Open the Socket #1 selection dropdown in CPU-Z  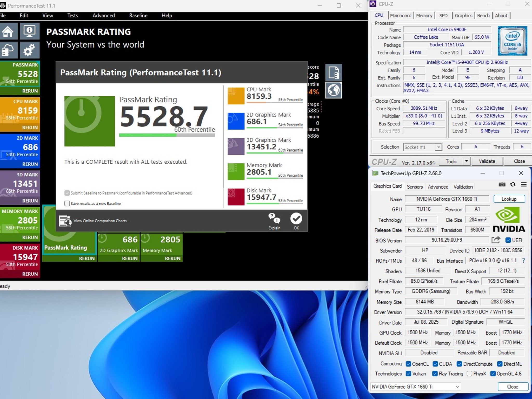click(422, 147)
